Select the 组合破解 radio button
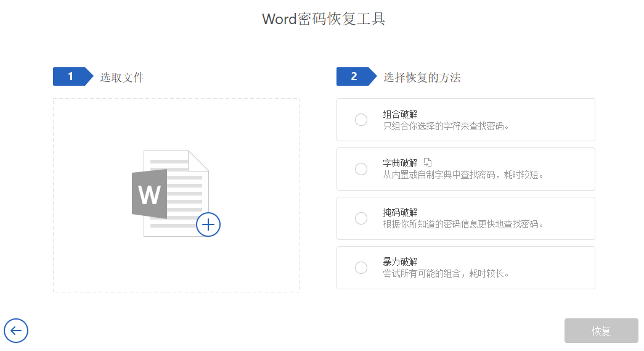This screenshot has width=644, height=351. coord(361,120)
